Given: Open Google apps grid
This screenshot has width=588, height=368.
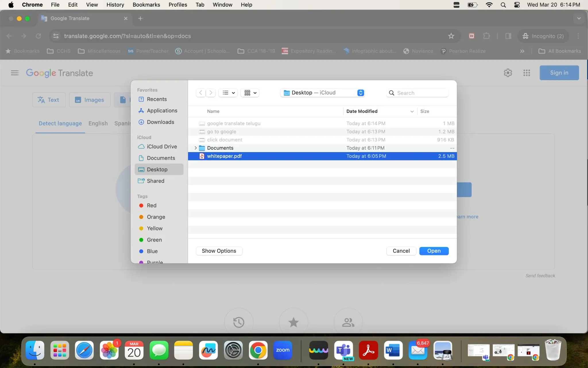Looking at the screenshot, I should pos(527,73).
